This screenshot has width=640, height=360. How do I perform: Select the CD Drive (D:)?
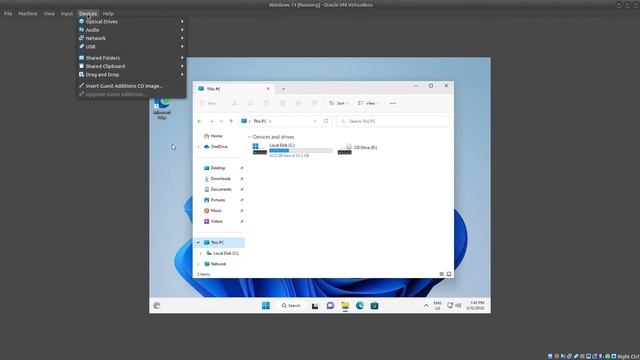(x=357, y=149)
